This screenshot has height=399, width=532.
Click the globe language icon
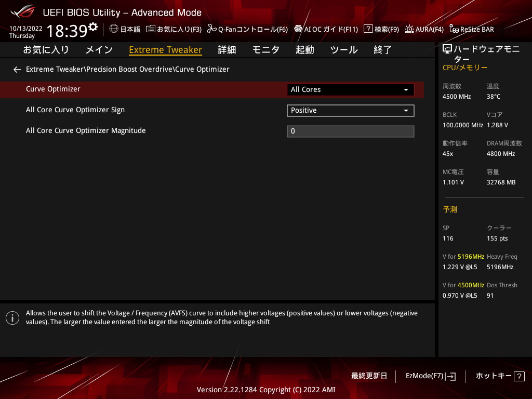[x=114, y=29]
